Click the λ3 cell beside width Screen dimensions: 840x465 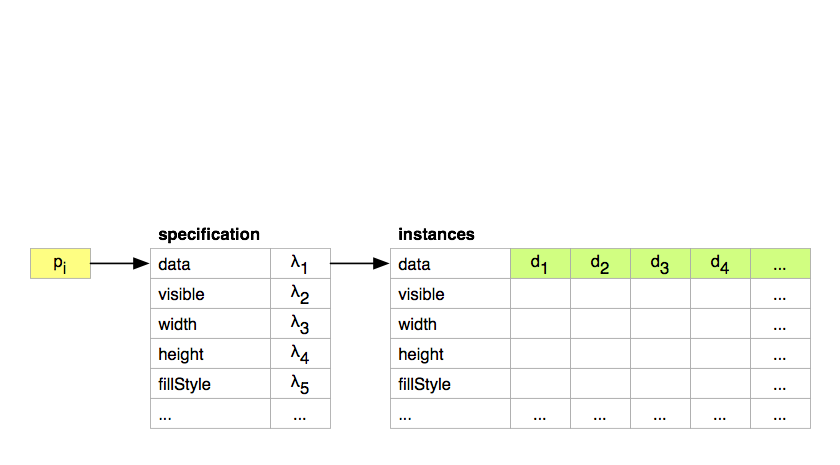pyautogui.click(x=301, y=324)
